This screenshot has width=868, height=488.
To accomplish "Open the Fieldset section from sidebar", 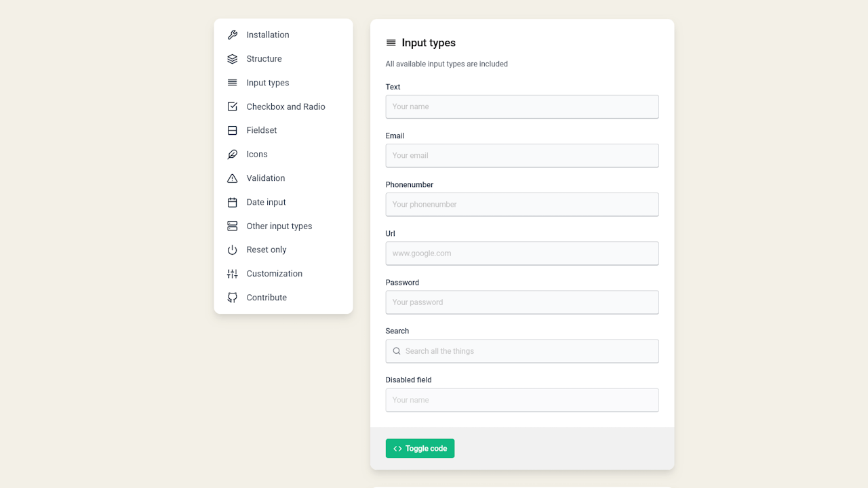I will coord(261,130).
